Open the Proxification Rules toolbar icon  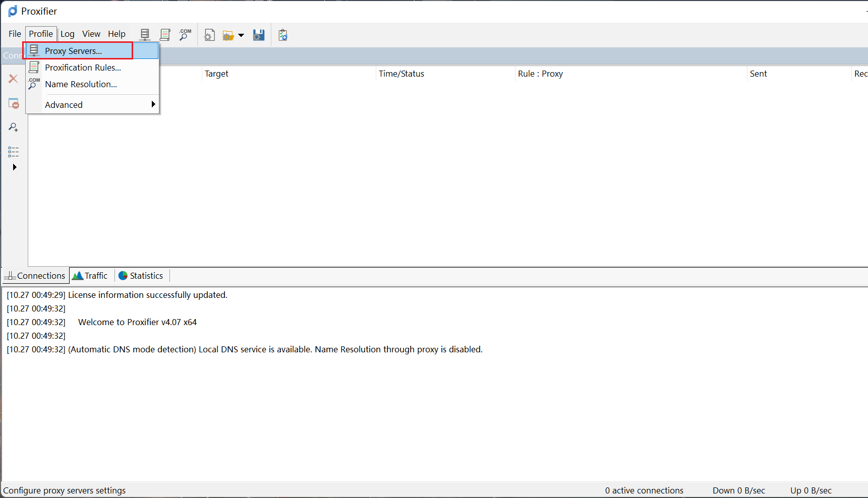(165, 35)
